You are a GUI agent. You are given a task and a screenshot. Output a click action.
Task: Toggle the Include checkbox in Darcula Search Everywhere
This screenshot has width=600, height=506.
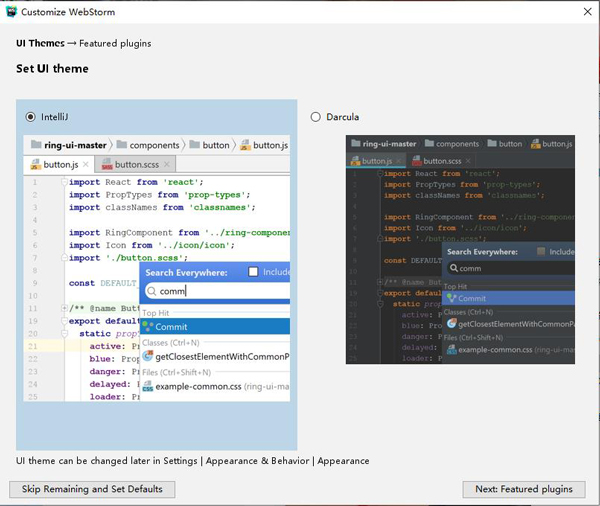(541, 251)
